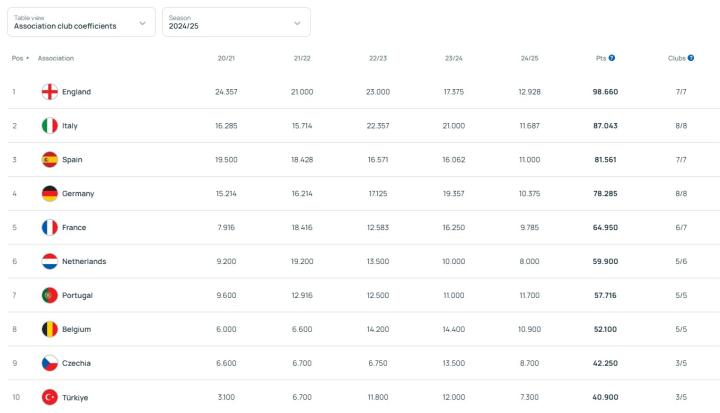Click the 24/25 column header
Viewport: 720px width, 413px height.
tap(529, 58)
